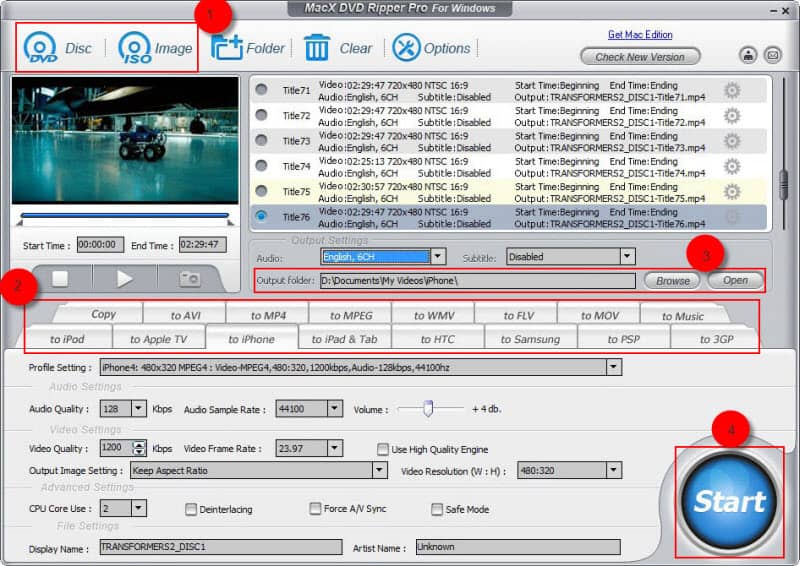Switch to the Copy tab

[103, 314]
